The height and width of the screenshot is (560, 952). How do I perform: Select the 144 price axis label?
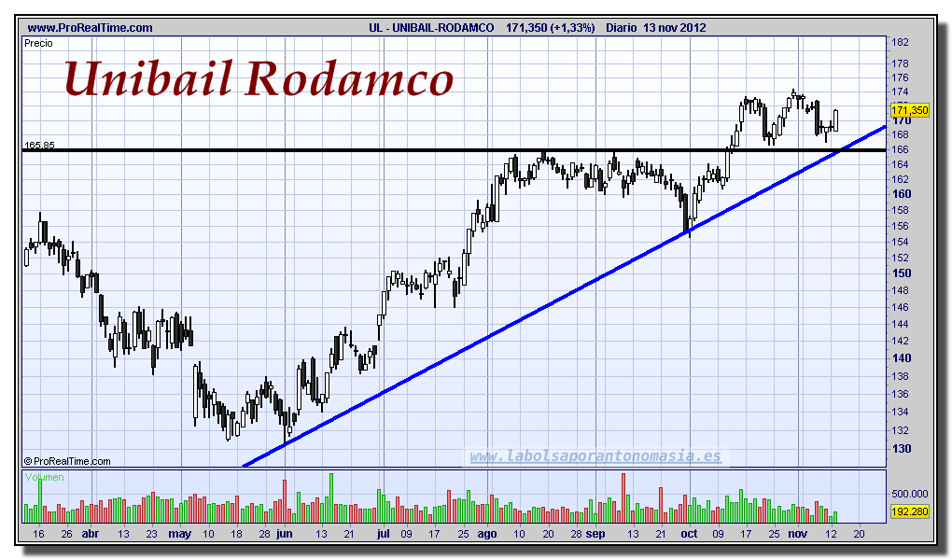(x=900, y=325)
